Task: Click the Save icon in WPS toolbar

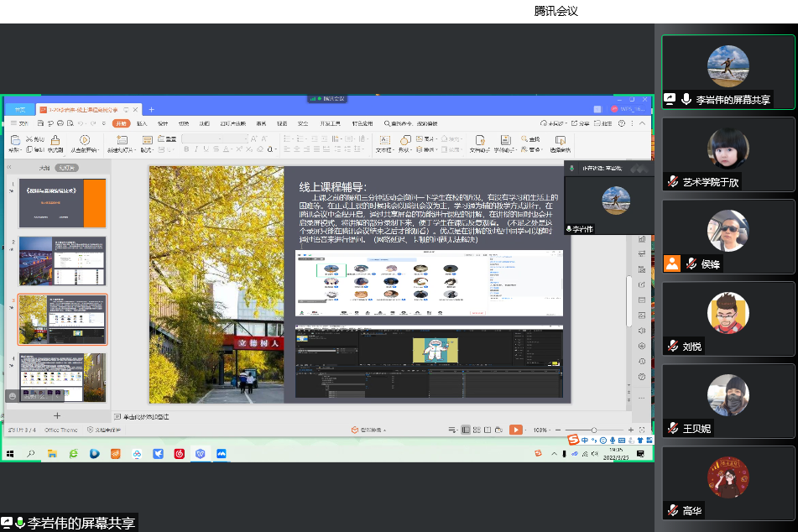Action: click(x=40, y=123)
